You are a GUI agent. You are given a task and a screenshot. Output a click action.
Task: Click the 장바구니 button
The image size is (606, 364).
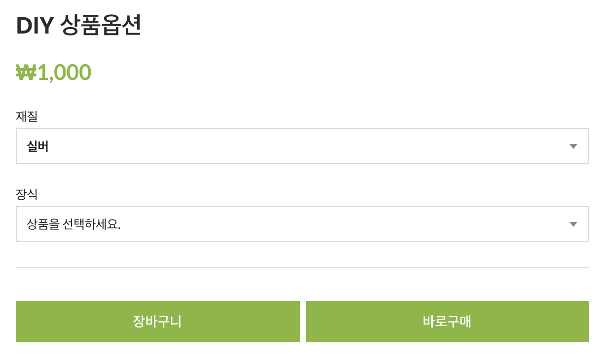pos(157,322)
